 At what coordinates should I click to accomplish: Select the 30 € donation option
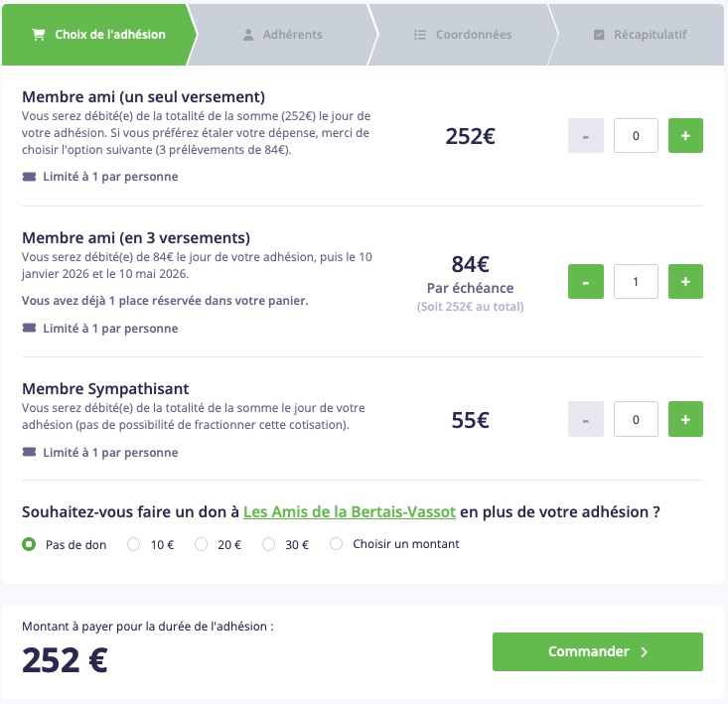pyautogui.click(x=268, y=544)
